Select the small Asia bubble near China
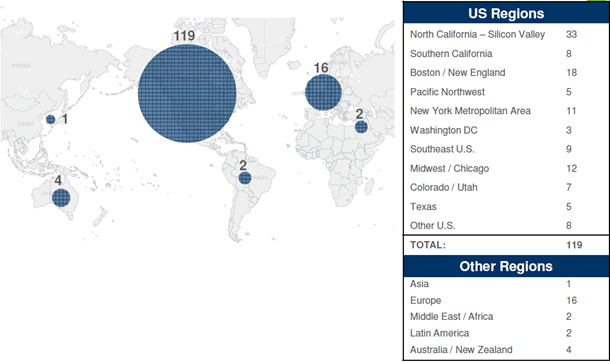The height and width of the screenshot is (362, 610). (x=51, y=119)
